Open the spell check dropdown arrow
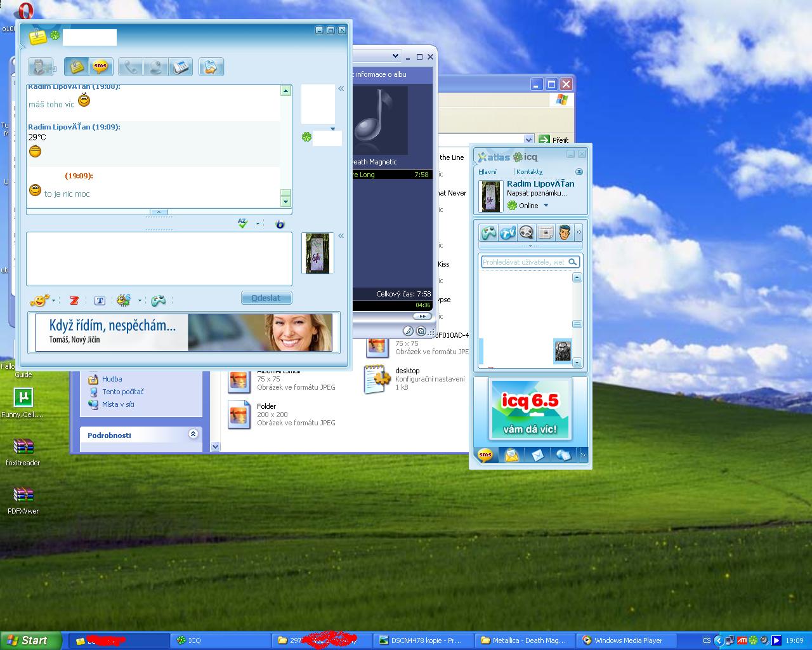 point(258,224)
